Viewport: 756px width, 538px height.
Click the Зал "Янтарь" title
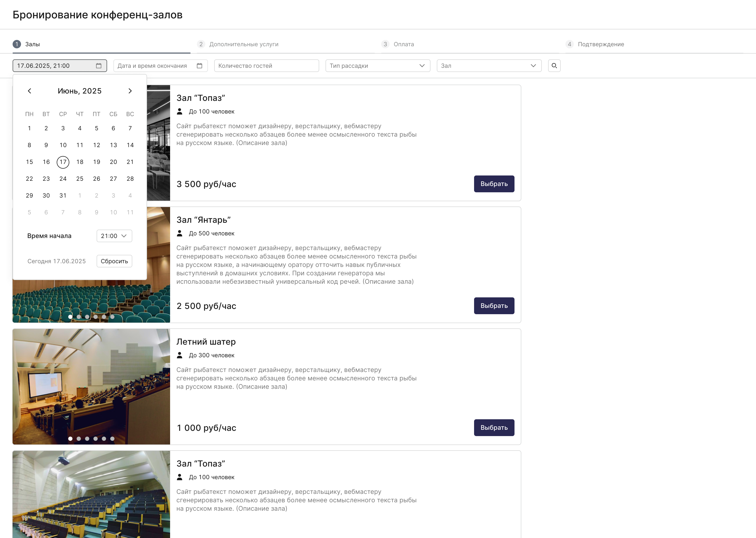(x=203, y=220)
